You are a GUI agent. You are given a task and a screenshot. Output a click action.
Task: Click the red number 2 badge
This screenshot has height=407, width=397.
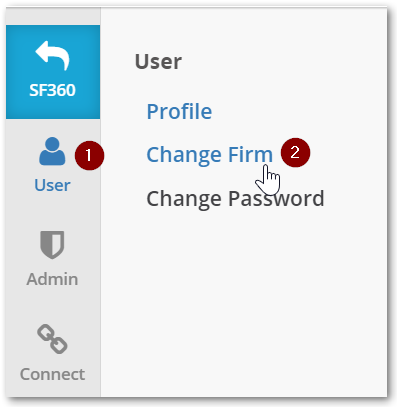(295, 152)
